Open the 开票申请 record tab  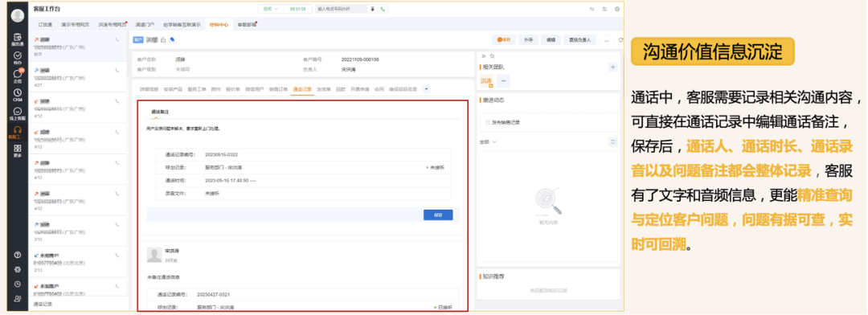[360, 88]
